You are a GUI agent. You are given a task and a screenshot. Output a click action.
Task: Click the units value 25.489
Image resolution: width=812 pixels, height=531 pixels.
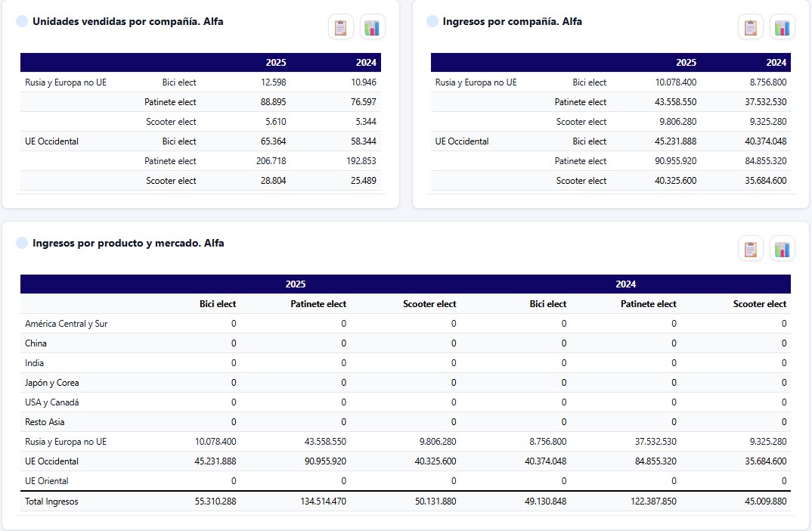[x=364, y=181]
